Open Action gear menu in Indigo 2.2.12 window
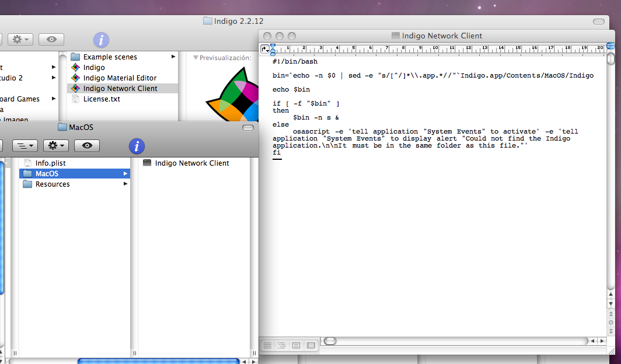 (x=20, y=40)
